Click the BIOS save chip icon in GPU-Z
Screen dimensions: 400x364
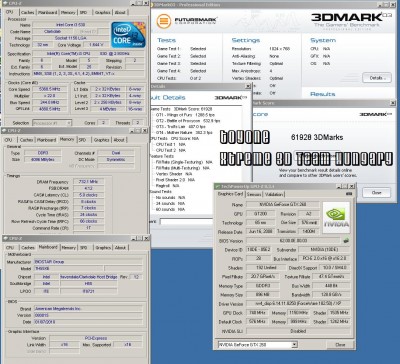coord(346,240)
